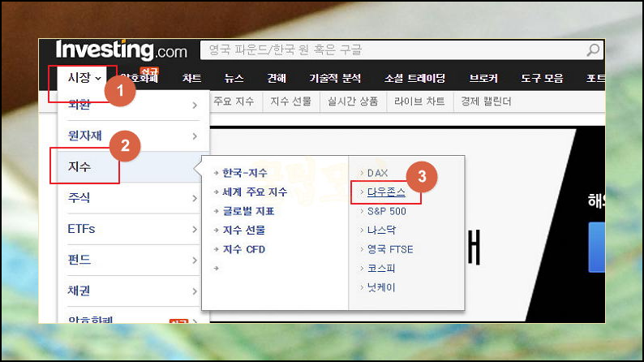Click the Investing.com logo
This screenshot has height=362, width=644.
pos(122,50)
